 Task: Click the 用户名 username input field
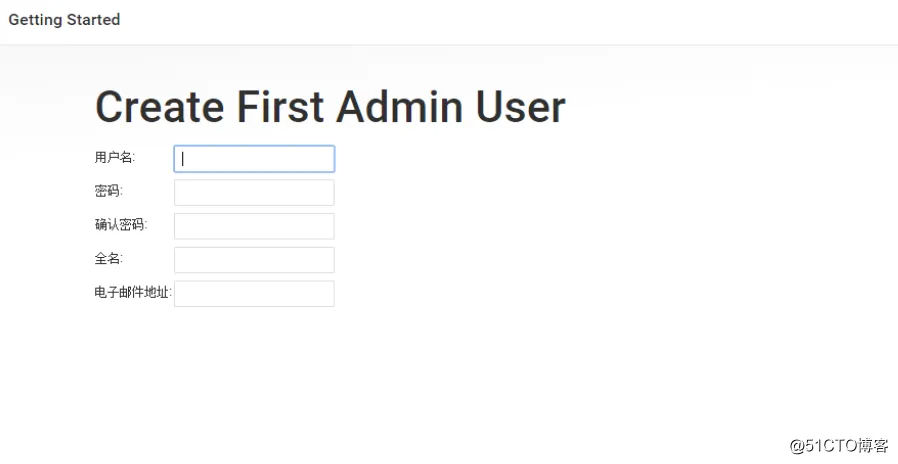pos(254,159)
